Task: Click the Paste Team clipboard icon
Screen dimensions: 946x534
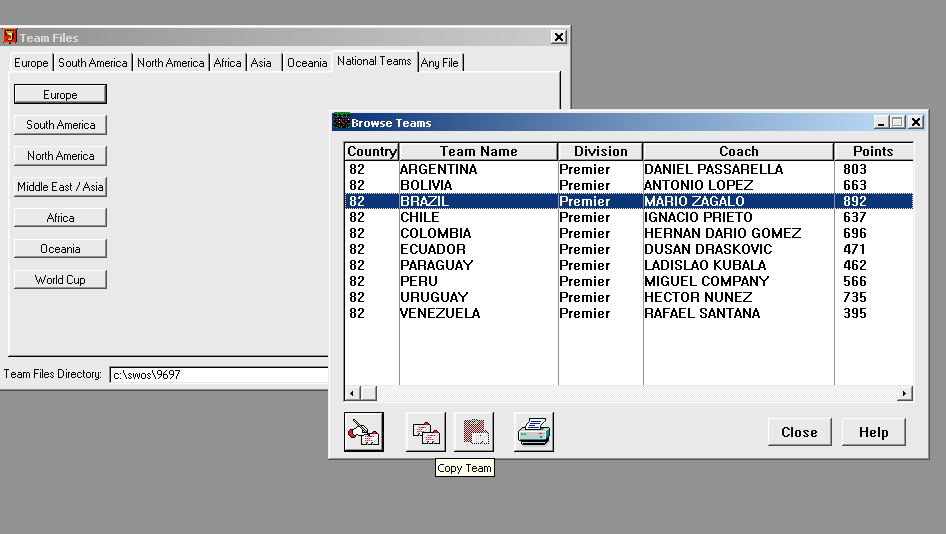Action: pyautogui.click(x=474, y=432)
